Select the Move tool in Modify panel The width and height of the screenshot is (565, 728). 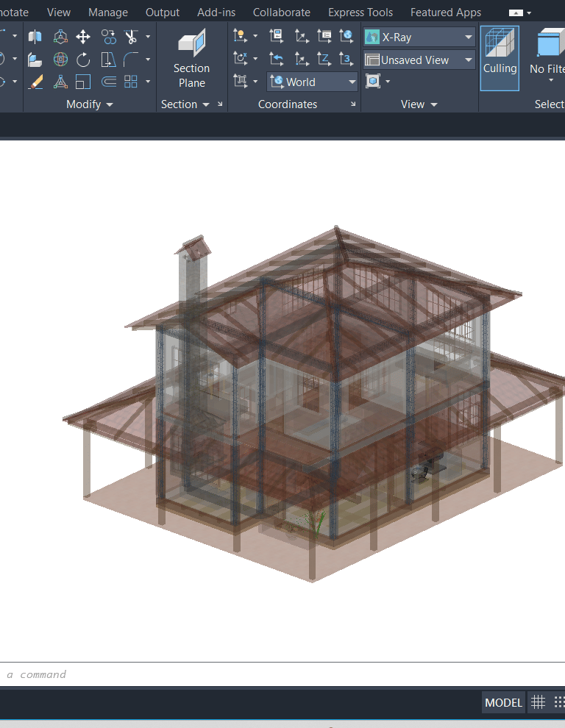tap(83, 37)
